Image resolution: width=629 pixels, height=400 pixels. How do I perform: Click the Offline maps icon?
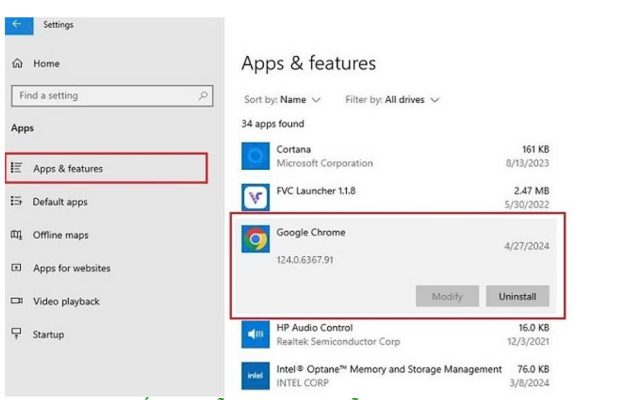pos(16,235)
